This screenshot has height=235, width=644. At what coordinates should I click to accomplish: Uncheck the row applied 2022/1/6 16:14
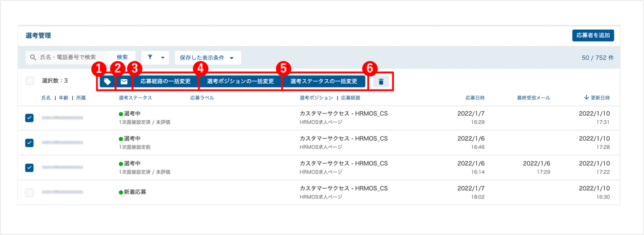(29, 168)
